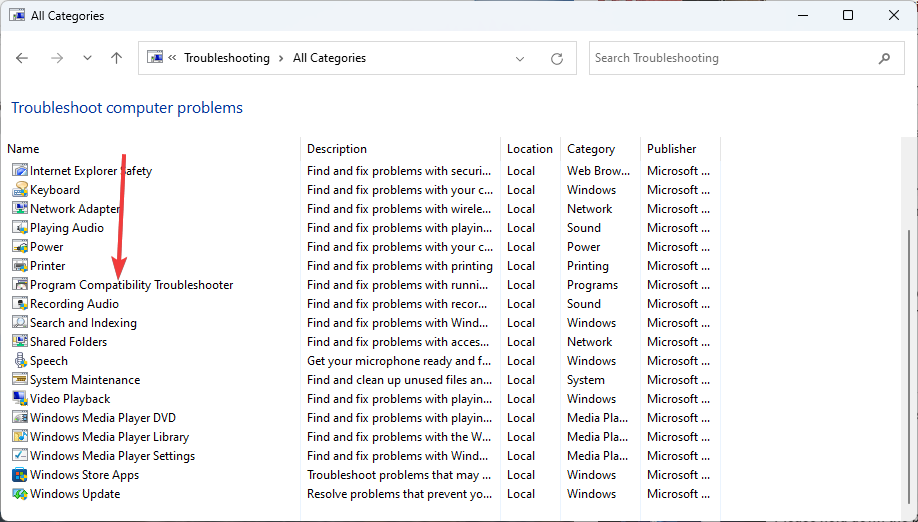The width and height of the screenshot is (918, 522).
Task: Expand hidden breadcrumb path chevrons
Action: click(x=172, y=57)
